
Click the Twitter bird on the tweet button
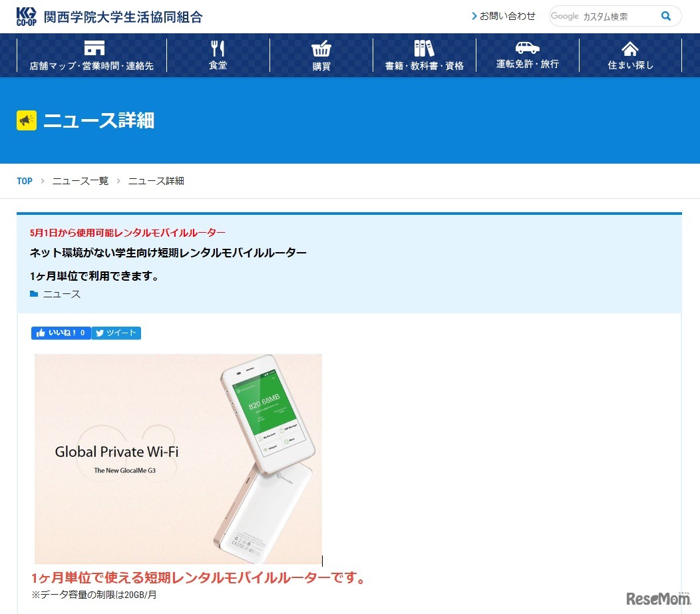tap(99, 333)
